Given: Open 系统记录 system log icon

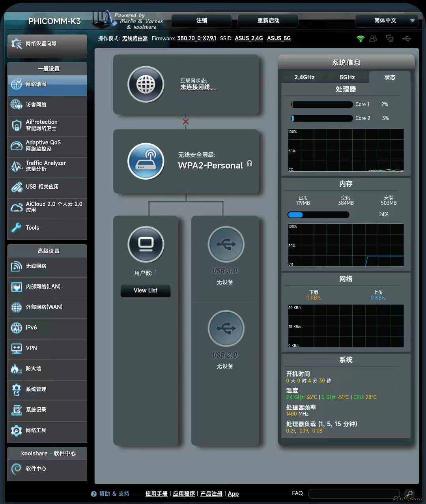Looking at the screenshot, I should (x=16, y=410).
